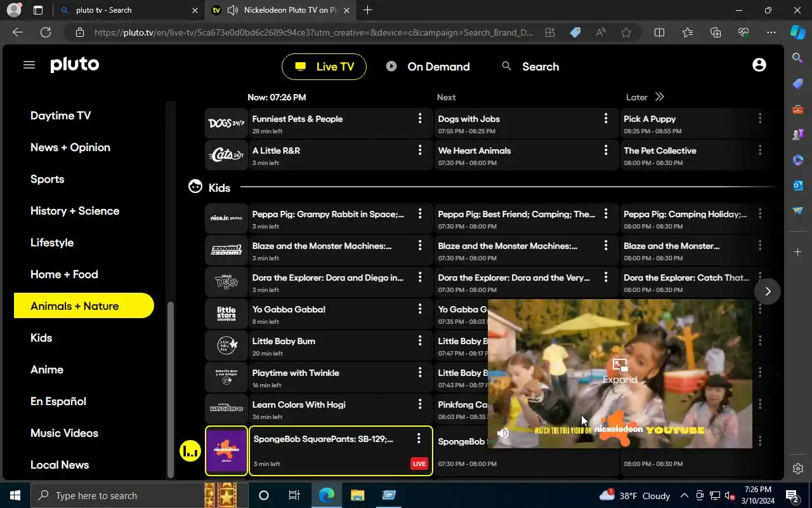The height and width of the screenshot is (508, 812).
Task: Expand the mini video player
Action: pyautogui.click(x=620, y=371)
